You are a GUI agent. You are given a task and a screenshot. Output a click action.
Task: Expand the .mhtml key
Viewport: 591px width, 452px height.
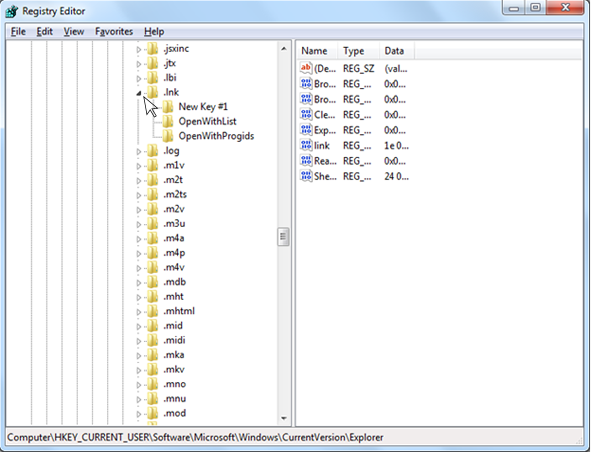pyautogui.click(x=139, y=312)
